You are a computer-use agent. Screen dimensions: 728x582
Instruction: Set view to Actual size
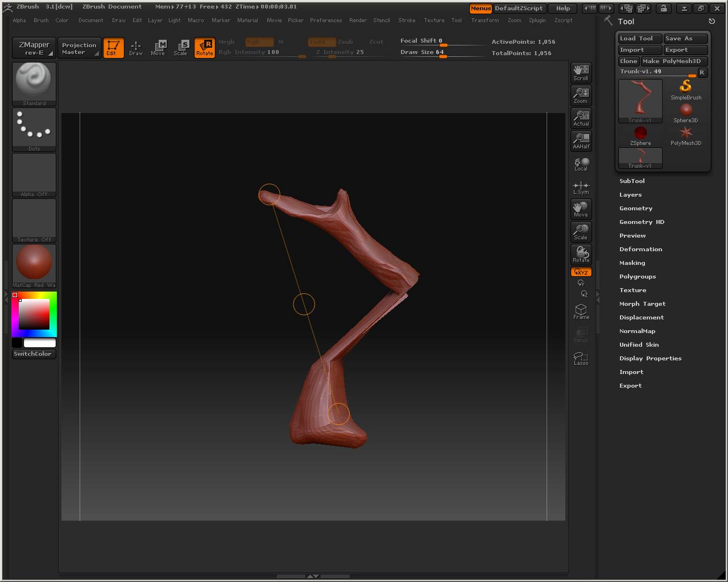click(581, 118)
